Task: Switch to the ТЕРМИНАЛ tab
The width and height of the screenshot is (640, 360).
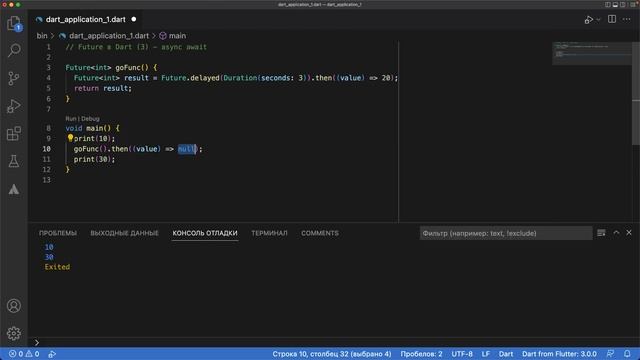Action: (x=269, y=233)
